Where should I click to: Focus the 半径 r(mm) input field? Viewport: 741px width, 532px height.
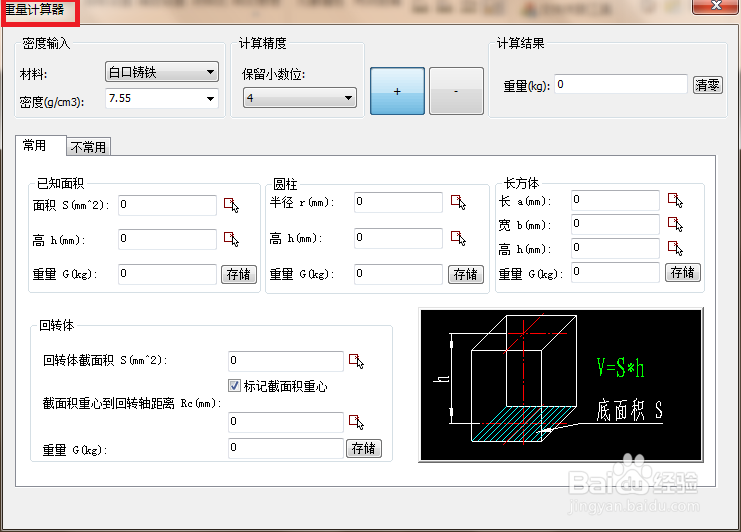[398, 202]
